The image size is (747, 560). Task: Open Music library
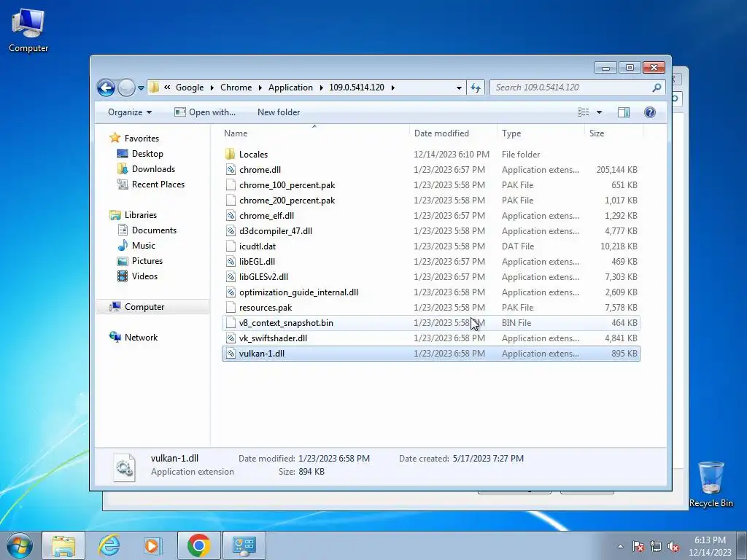click(x=143, y=246)
